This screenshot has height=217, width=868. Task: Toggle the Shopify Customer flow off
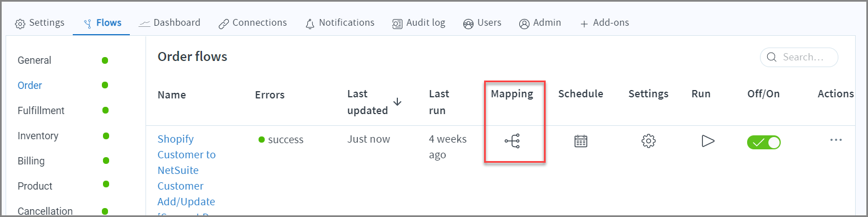pyautogui.click(x=764, y=142)
